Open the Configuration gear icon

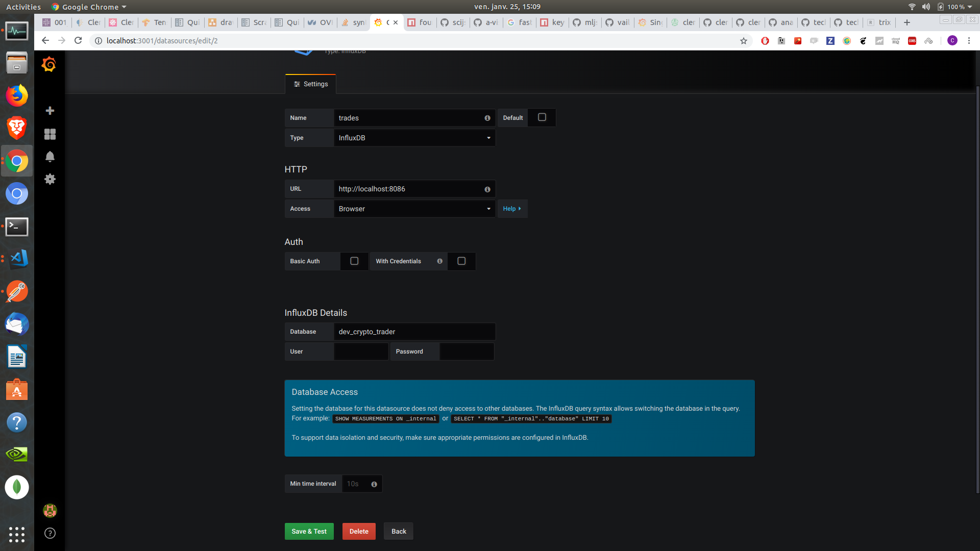point(50,179)
